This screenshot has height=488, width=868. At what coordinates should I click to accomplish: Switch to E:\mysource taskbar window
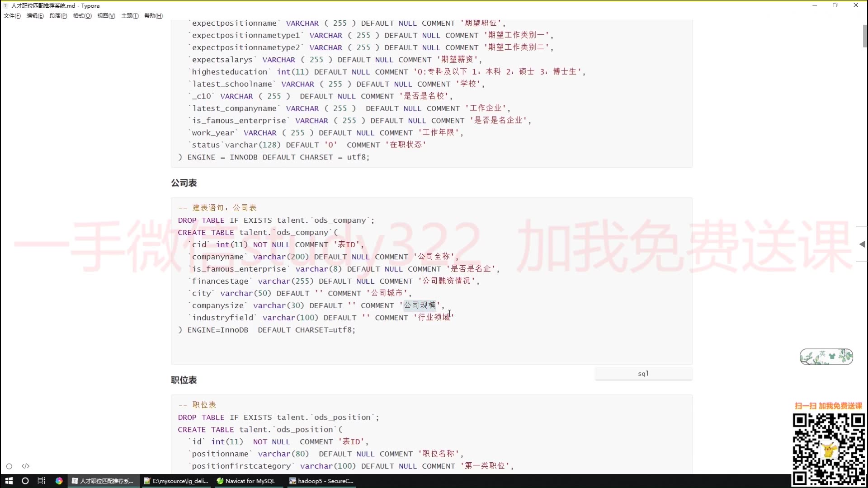point(176,481)
